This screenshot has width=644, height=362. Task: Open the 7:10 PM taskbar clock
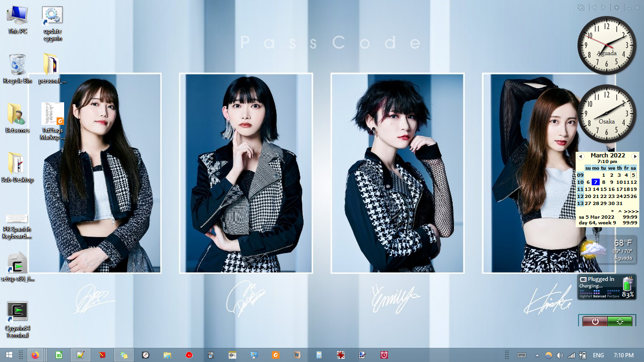click(x=624, y=355)
